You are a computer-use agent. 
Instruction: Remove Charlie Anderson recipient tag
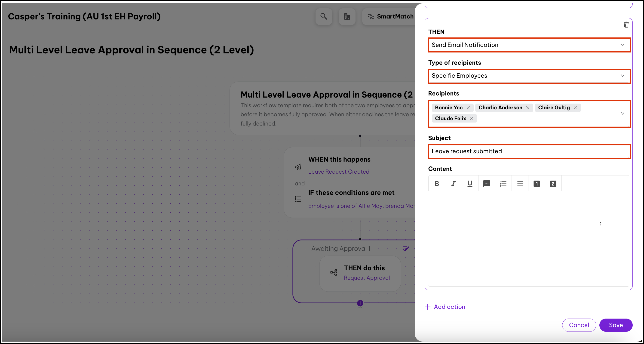pyautogui.click(x=528, y=108)
